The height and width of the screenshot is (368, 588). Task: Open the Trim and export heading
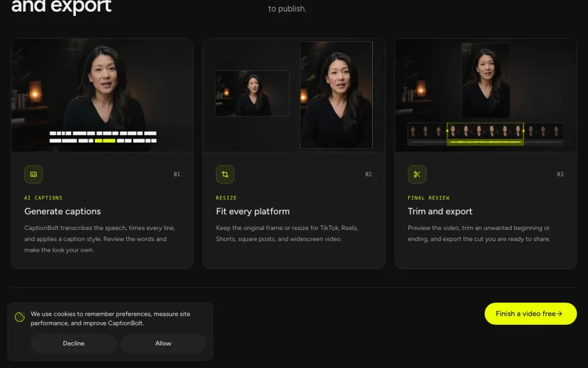tap(440, 212)
